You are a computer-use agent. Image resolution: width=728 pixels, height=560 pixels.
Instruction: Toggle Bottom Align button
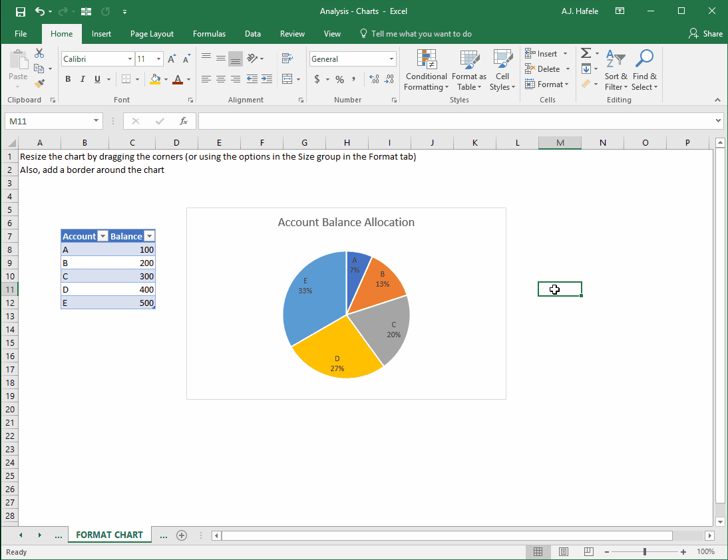click(x=236, y=59)
